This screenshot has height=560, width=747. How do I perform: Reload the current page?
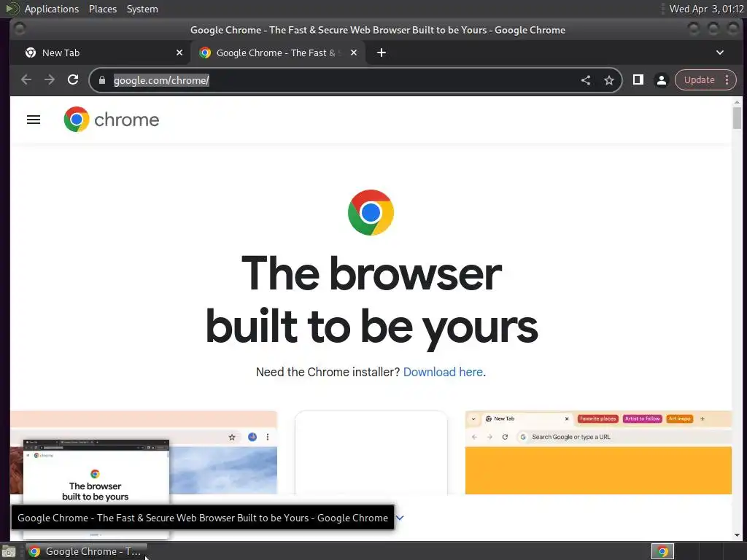(73, 80)
